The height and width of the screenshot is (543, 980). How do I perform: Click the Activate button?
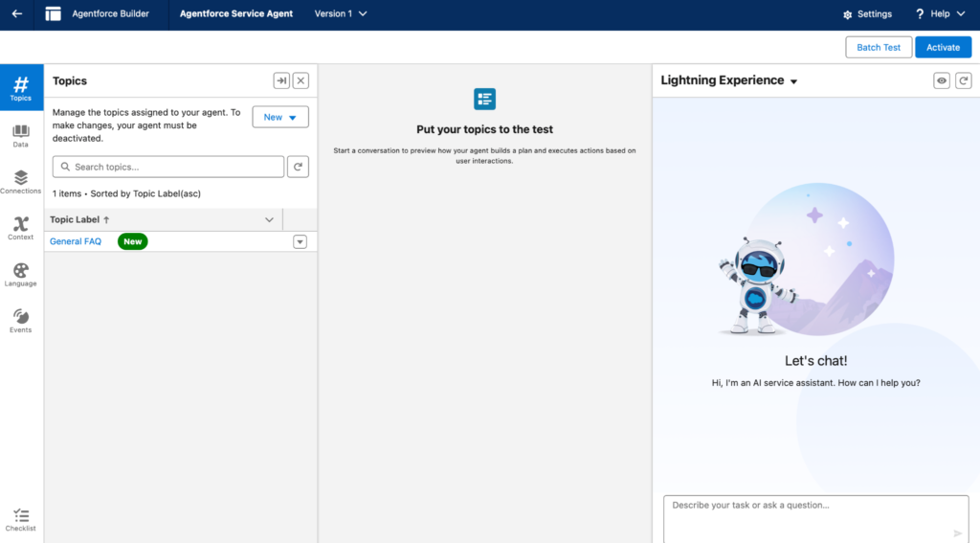(x=943, y=47)
